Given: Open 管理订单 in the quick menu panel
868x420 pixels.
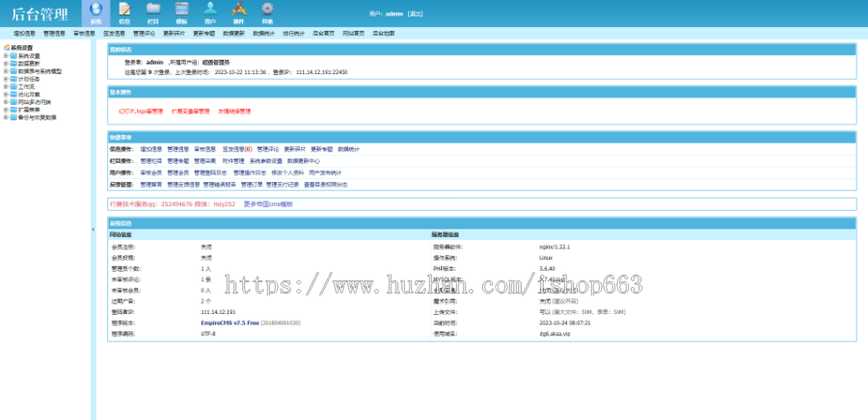Looking at the screenshot, I should (x=252, y=185).
